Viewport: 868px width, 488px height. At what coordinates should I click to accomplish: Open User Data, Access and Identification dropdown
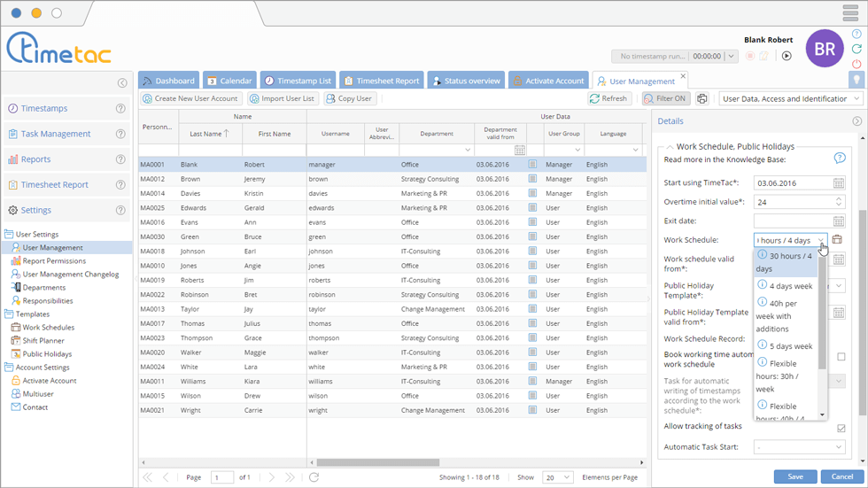tap(791, 99)
